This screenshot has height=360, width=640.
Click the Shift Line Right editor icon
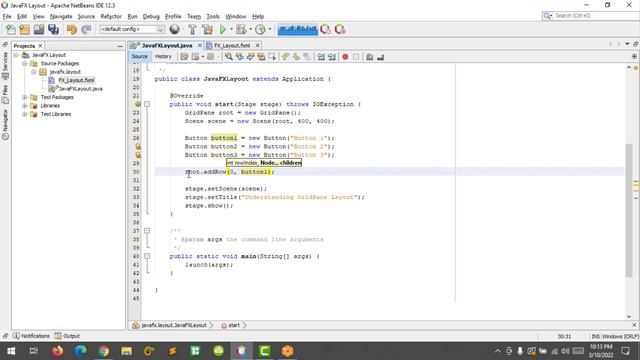coord(331,57)
